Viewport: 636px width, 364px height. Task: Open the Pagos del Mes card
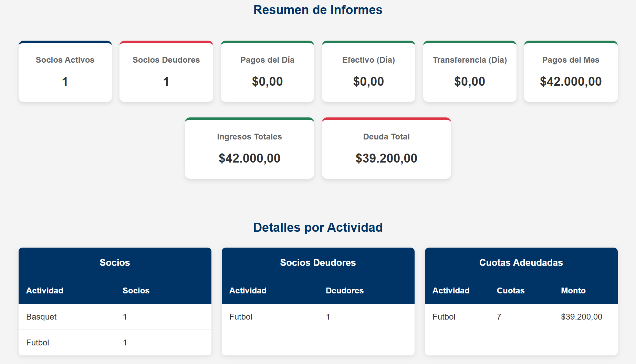point(571,71)
